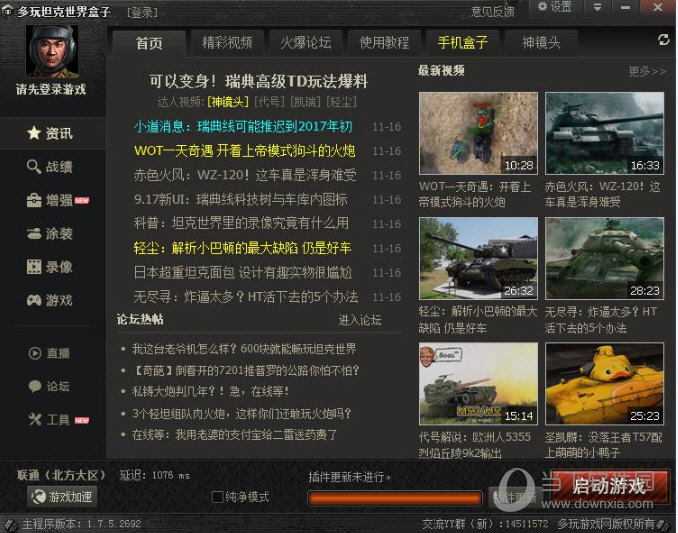Open news 轻尘：解析小巴顿的最大缺陷
The image size is (678, 533).
tap(242, 248)
